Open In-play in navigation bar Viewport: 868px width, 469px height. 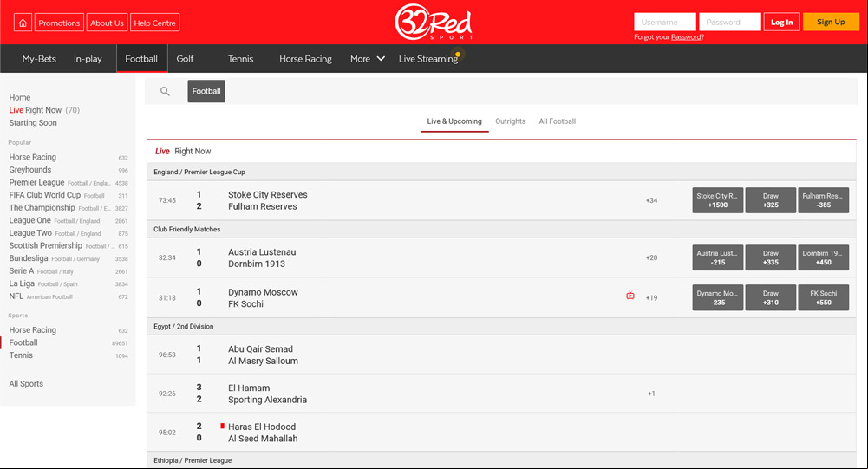click(x=88, y=59)
